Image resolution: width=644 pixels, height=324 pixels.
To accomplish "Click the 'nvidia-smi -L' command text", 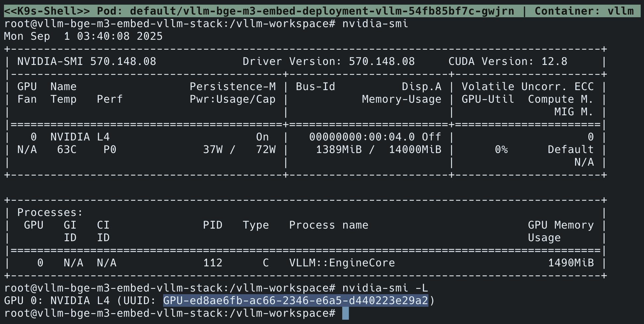I will pos(385,288).
